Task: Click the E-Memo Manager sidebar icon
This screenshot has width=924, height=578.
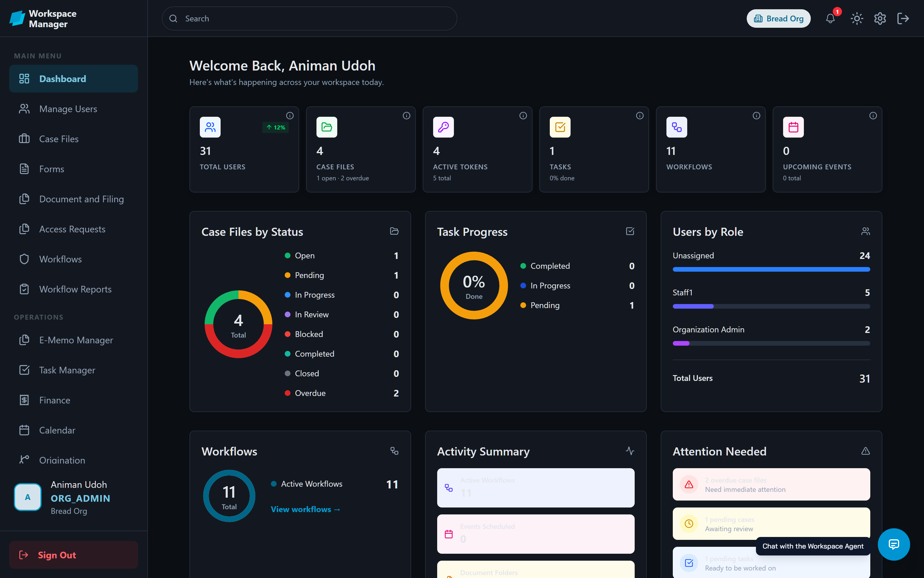Action: 24,340
